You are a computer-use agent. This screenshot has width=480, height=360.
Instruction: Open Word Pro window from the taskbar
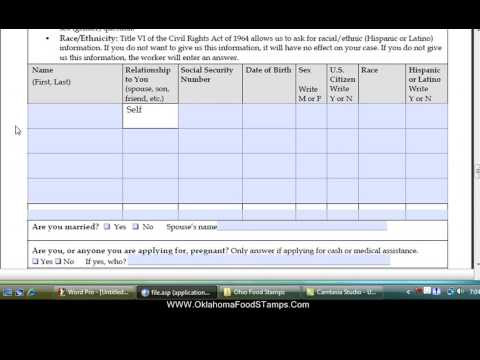(x=94, y=292)
